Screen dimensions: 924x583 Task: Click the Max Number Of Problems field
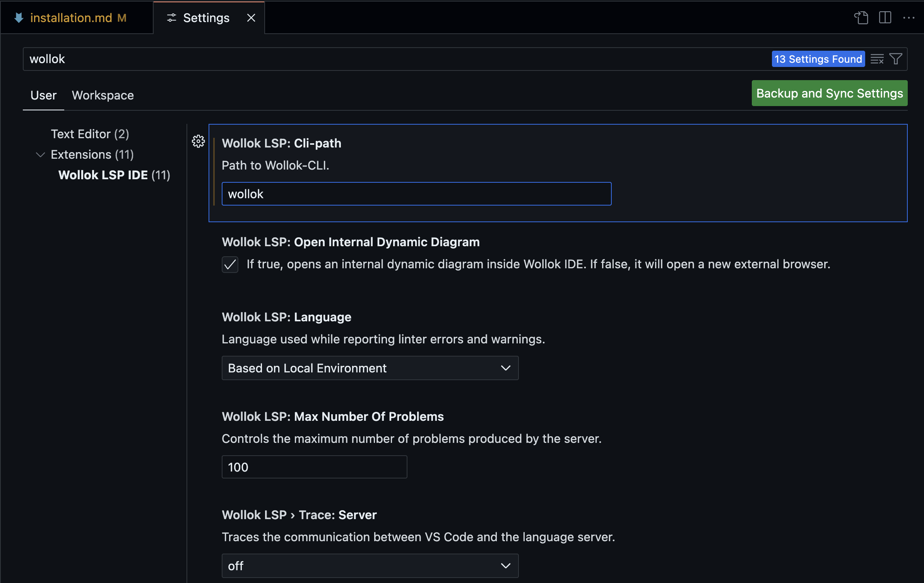[x=314, y=467]
